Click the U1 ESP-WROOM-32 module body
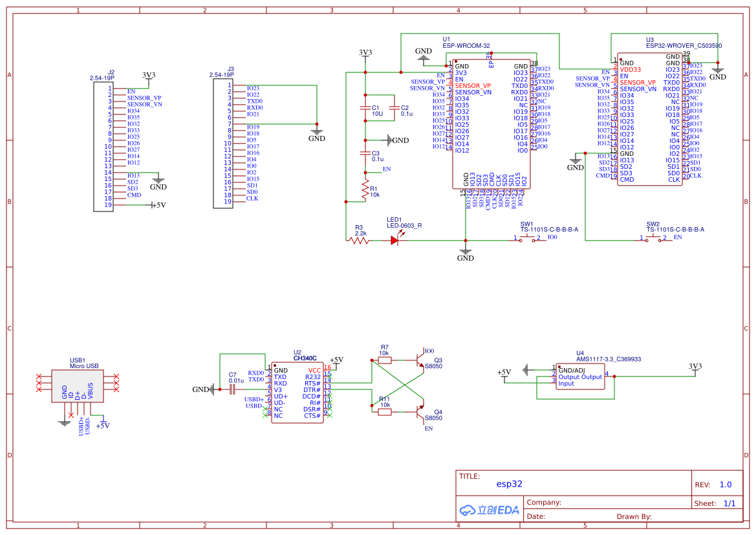This screenshot has height=535, width=756. [491, 124]
